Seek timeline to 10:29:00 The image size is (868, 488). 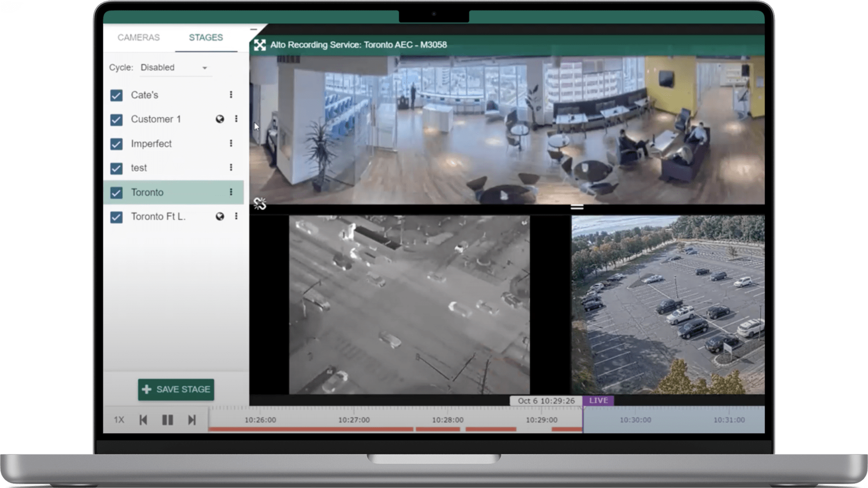[541, 420]
